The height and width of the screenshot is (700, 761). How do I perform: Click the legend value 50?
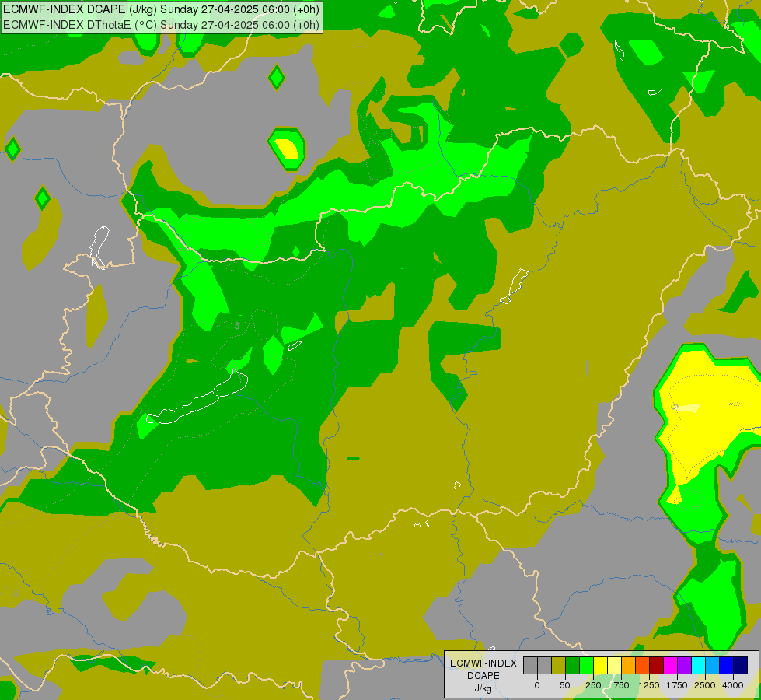[x=565, y=685]
